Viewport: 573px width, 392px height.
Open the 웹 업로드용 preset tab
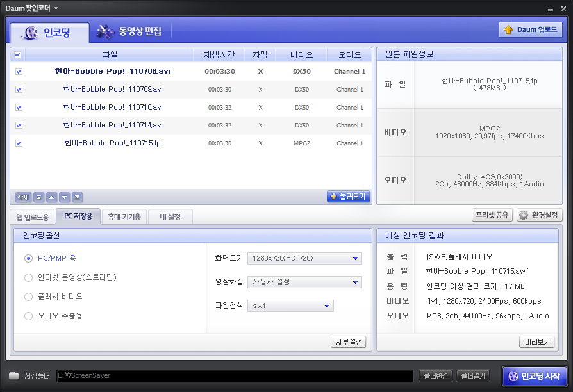(x=33, y=217)
